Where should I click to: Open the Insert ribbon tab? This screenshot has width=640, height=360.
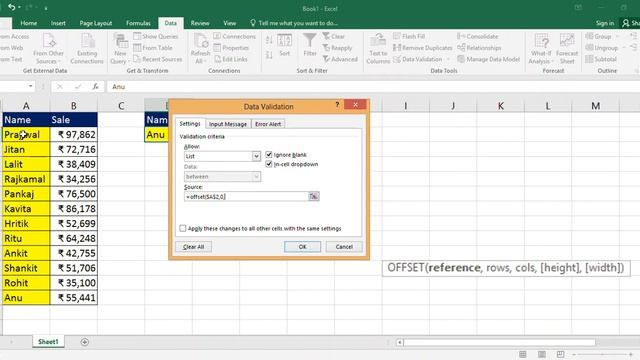58,23
